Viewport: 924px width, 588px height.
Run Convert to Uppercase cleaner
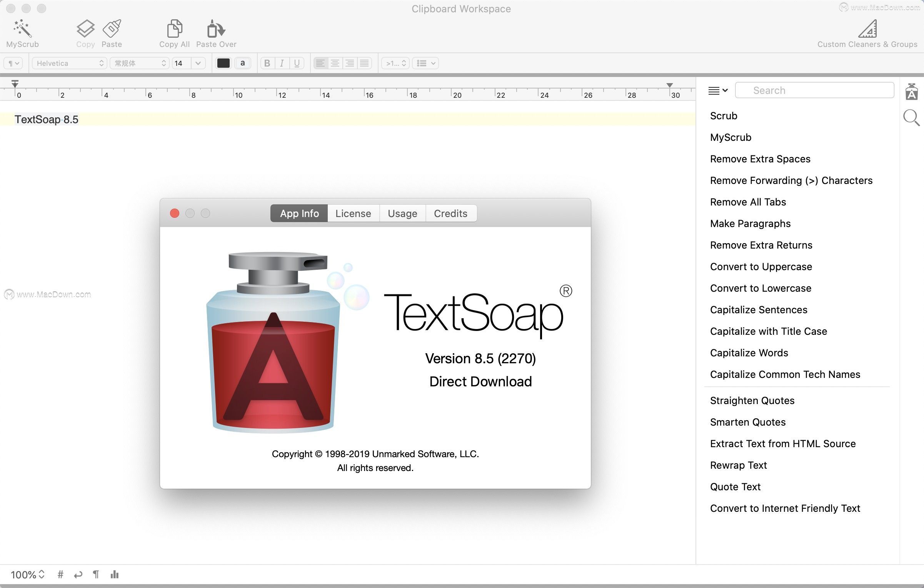coord(761,267)
